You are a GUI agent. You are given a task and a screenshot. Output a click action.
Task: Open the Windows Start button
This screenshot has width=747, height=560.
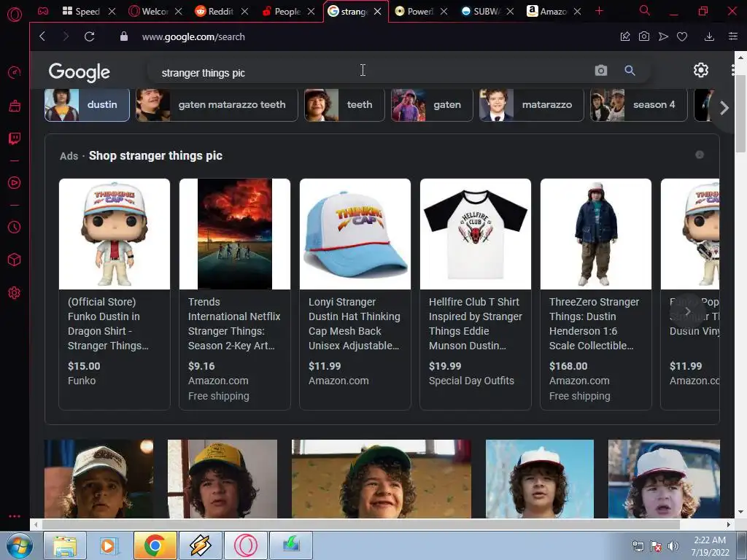(19, 545)
